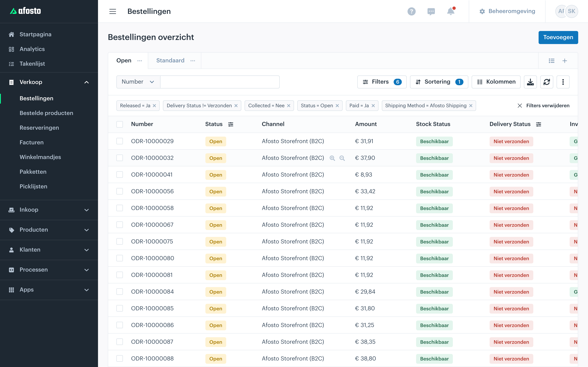Select all orders via header checkbox
Viewport: 588px width, 367px height.
(120, 124)
